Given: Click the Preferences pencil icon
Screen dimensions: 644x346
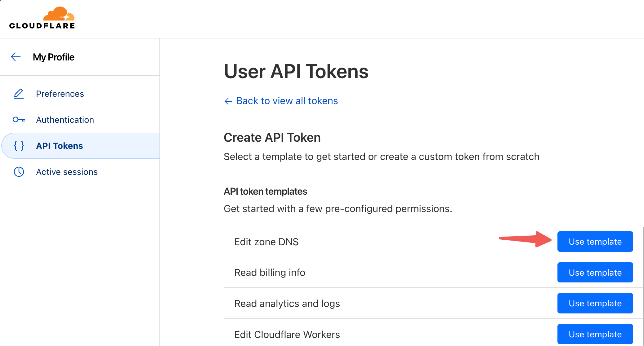Looking at the screenshot, I should [x=19, y=94].
